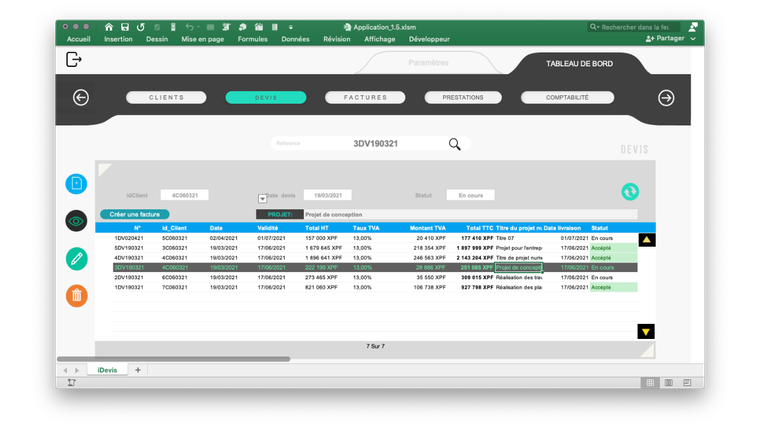Click the yellow up arrow scroll button

[x=647, y=239]
